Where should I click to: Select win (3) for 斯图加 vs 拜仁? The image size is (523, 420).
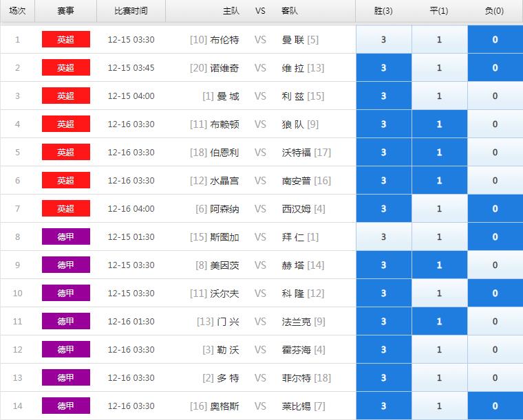[383, 237]
